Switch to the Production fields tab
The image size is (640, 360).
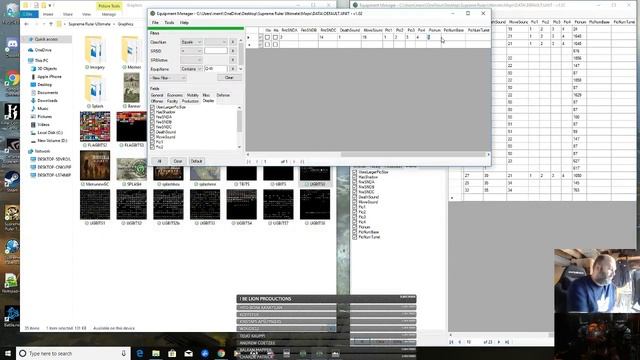click(190, 101)
